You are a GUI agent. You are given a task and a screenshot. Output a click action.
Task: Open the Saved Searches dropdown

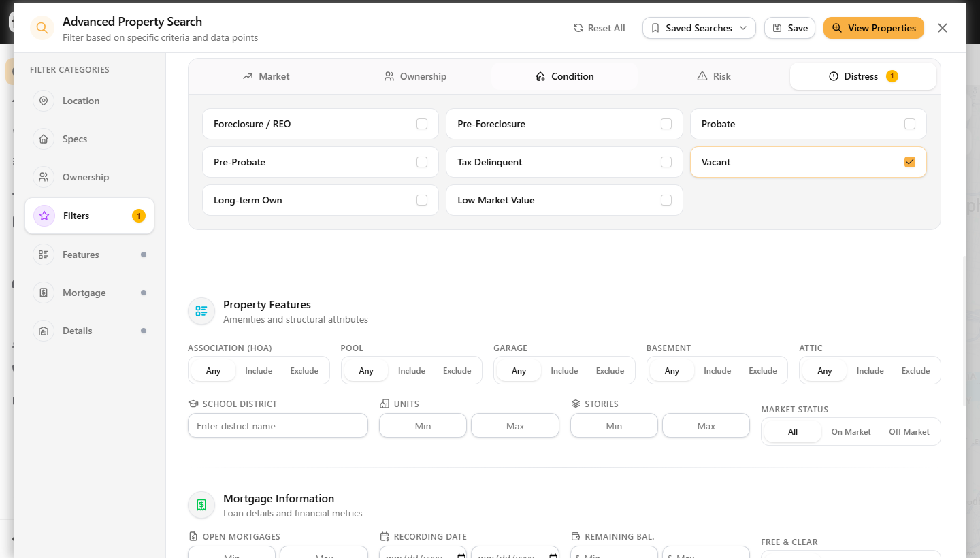(699, 28)
